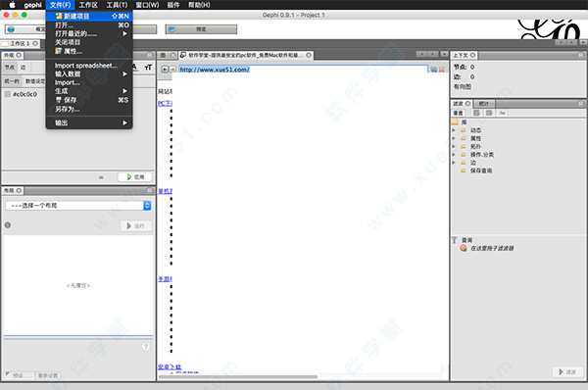Expand the 操作.分类 filter folder
Screen dimensions: 588x390
454,155
